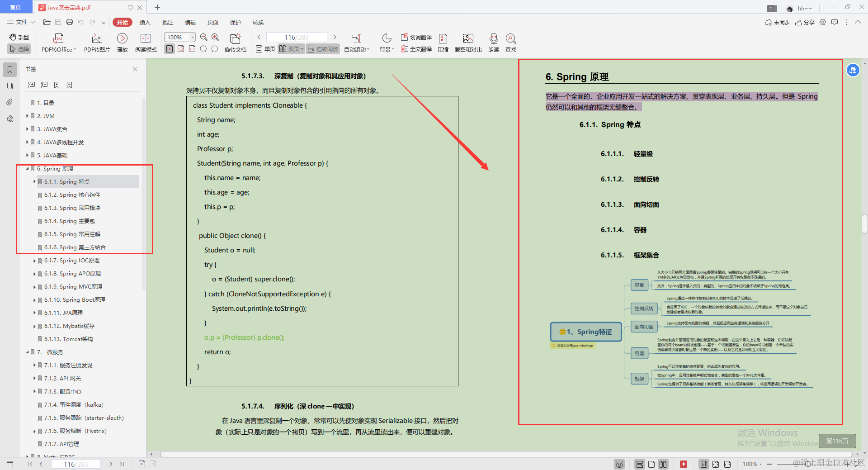Open the 100% zoom level dropdown

point(192,37)
